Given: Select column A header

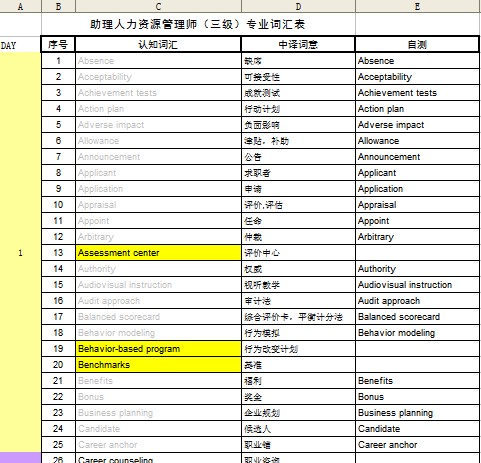Looking at the screenshot, I should click(20, 6).
